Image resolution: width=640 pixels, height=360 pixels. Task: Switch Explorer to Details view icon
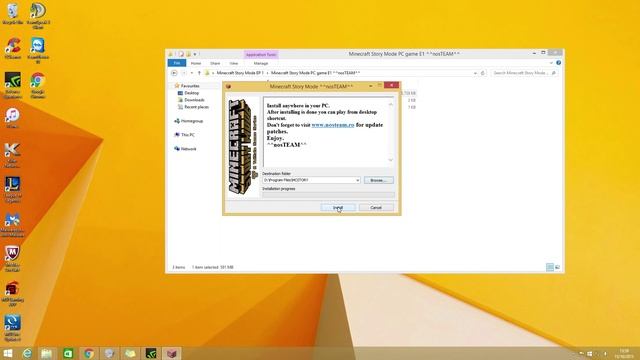pyautogui.click(x=550, y=267)
